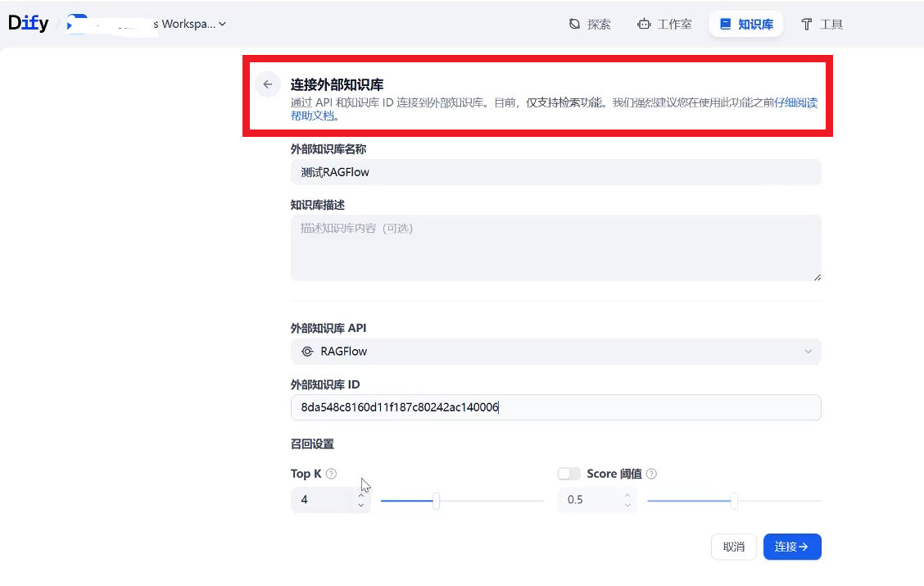Increase the Top K value
Image resolution: width=924 pixels, height=586 pixels.
tap(361, 495)
